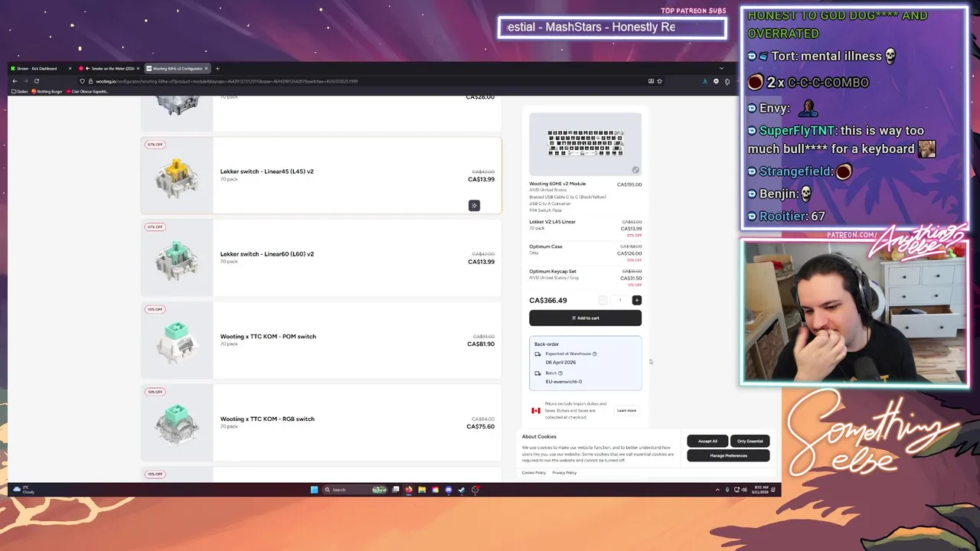Viewport: 980px width, 551px height.
Task: Switch to the Stream - Kick Dashboard tab
Action: (x=41, y=69)
